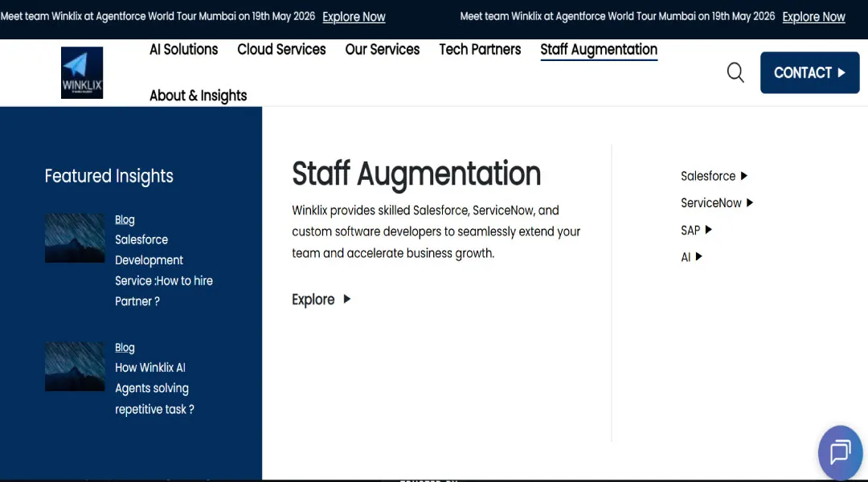Open the search magnifier icon
868x482 pixels.
[735, 72]
